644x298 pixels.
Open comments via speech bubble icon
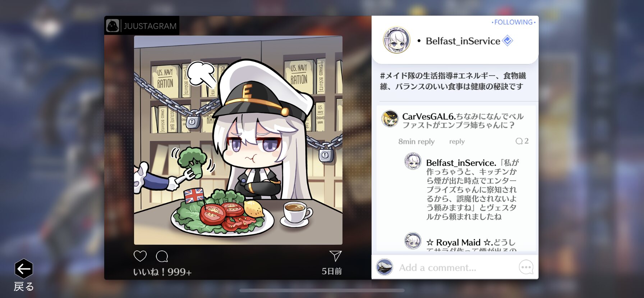point(162,256)
